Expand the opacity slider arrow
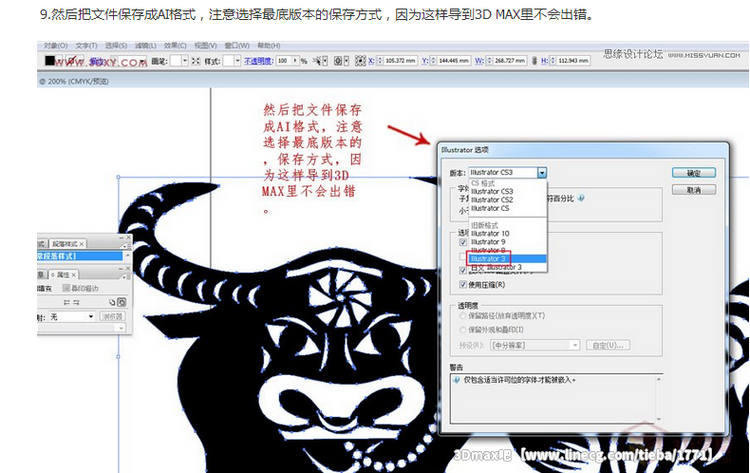 [295, 61]
